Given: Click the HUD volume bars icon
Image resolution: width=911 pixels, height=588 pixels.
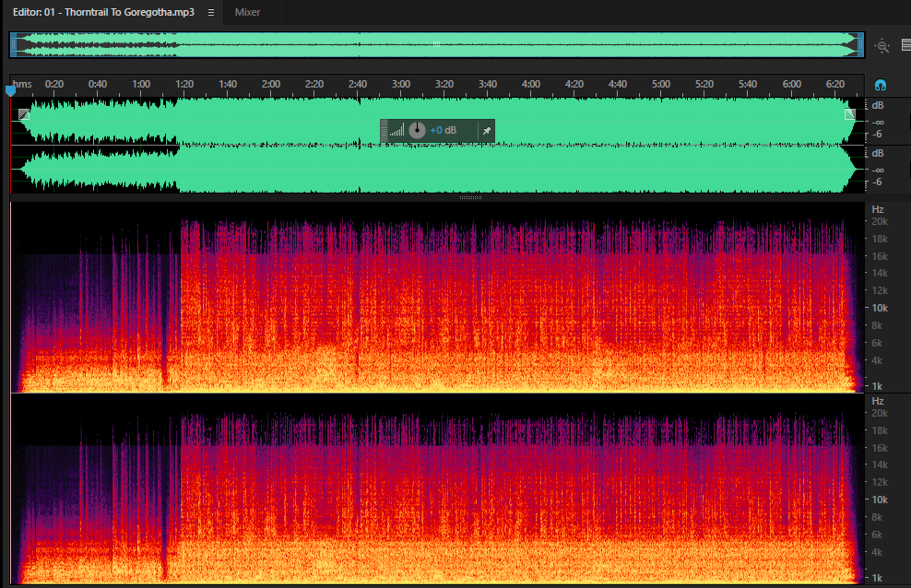Looking at the screenshot, I should tap(396, 130).
